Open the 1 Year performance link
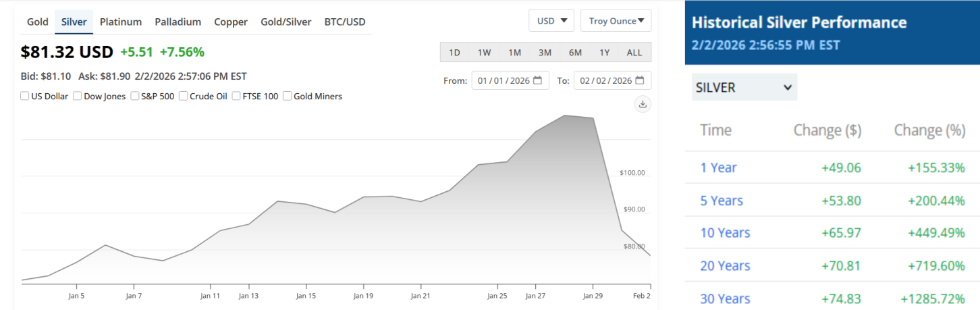 [x=719, y=167]
